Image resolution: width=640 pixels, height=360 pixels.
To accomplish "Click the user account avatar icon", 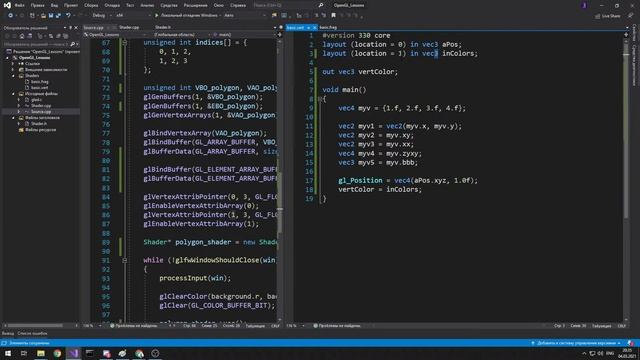I will (x=584, y=5).
